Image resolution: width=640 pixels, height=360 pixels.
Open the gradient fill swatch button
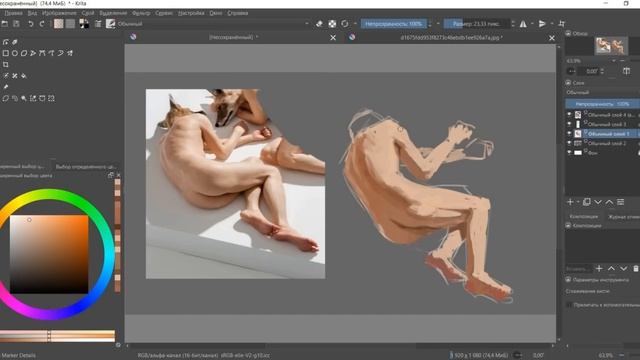59,24
